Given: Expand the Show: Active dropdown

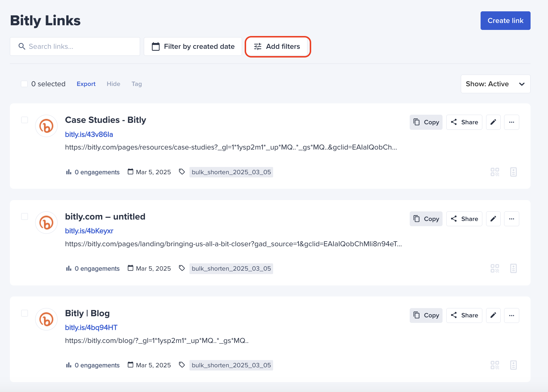Looking at the screenshot, I should 495,84.
